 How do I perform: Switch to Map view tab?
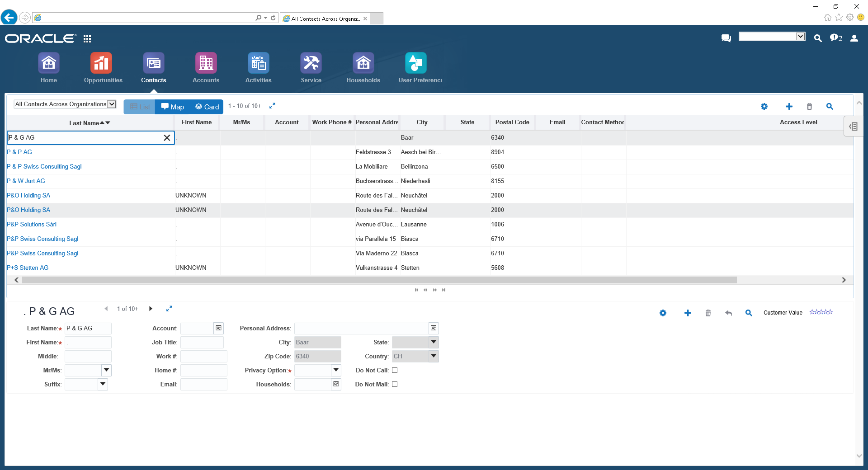173,107
